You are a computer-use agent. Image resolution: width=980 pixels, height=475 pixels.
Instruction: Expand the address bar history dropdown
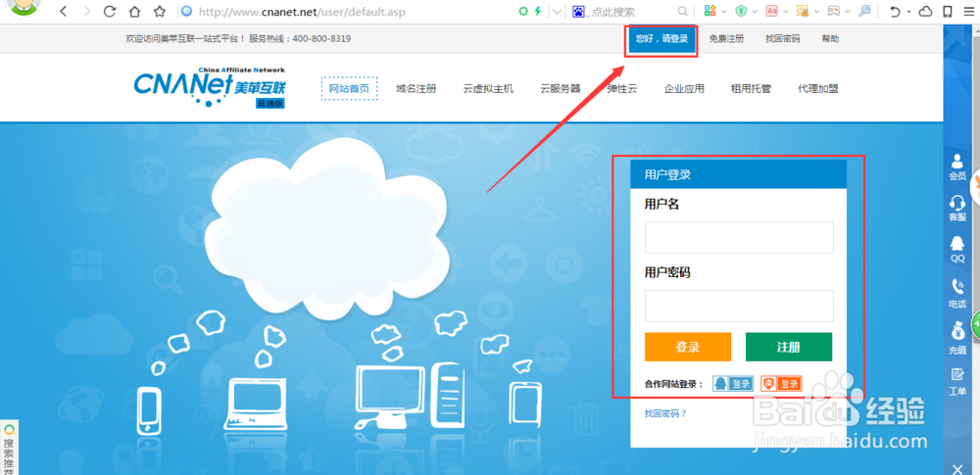557,11
